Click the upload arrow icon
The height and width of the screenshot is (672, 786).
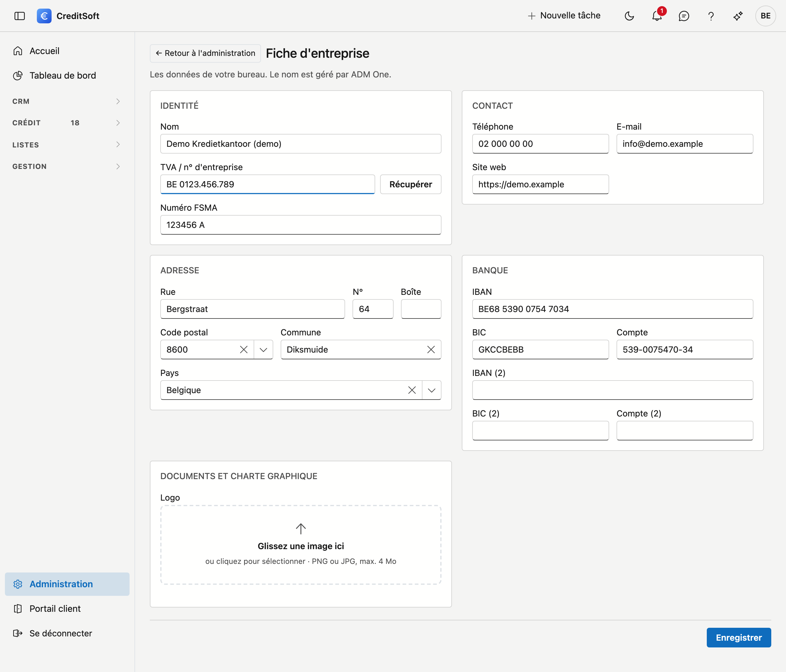coord(301,529)
